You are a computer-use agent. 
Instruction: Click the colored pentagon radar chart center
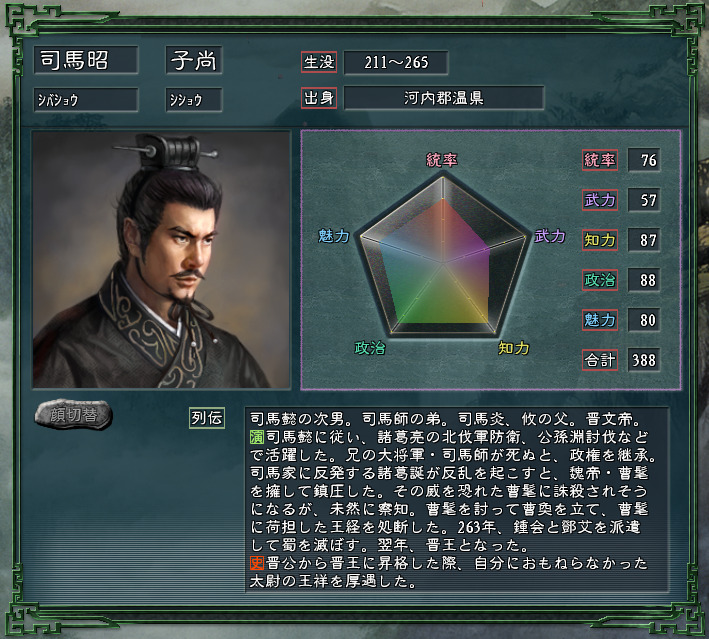[x=443, y=262]
